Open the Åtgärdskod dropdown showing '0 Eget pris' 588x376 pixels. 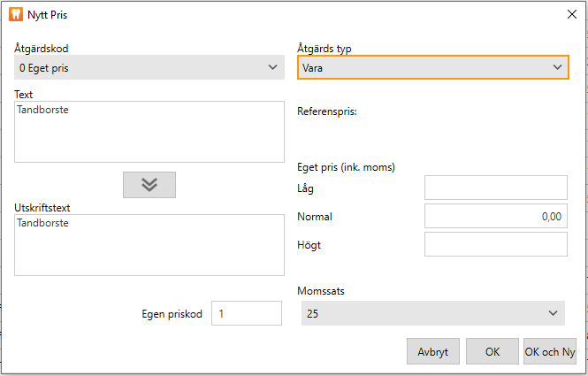tap(141, 67)
